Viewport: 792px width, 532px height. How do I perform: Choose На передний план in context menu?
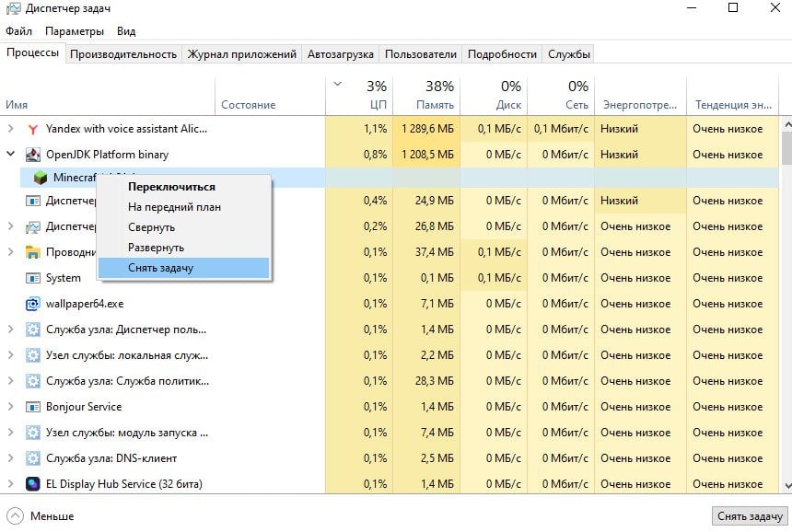[183, 207]
